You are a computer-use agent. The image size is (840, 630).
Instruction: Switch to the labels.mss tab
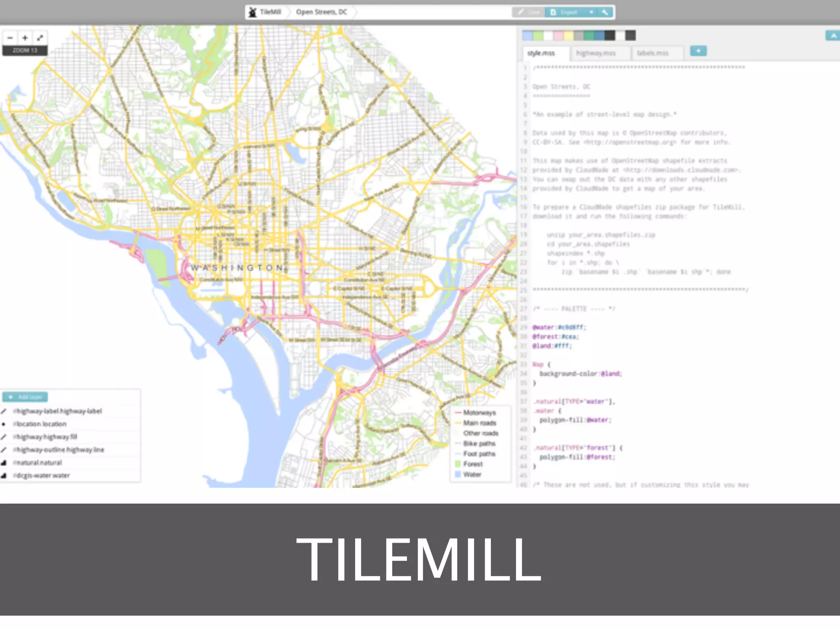657,53
